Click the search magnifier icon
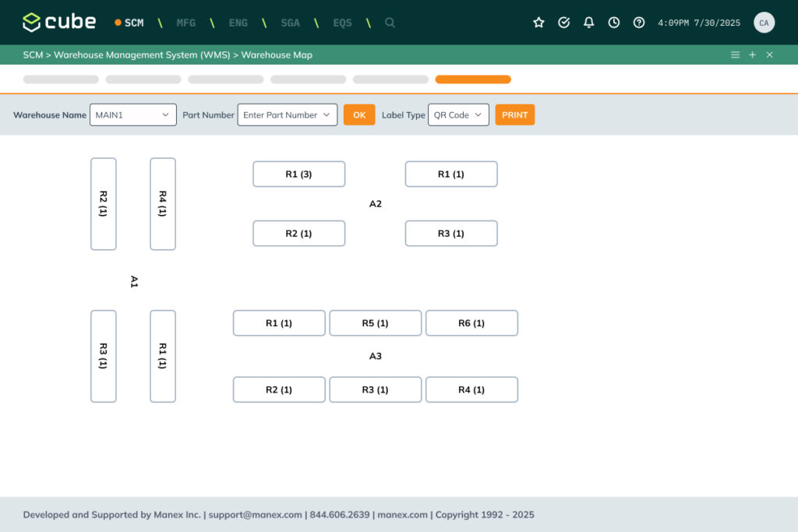The height and width of the screenshot is (532, 798). pos(390,23)
